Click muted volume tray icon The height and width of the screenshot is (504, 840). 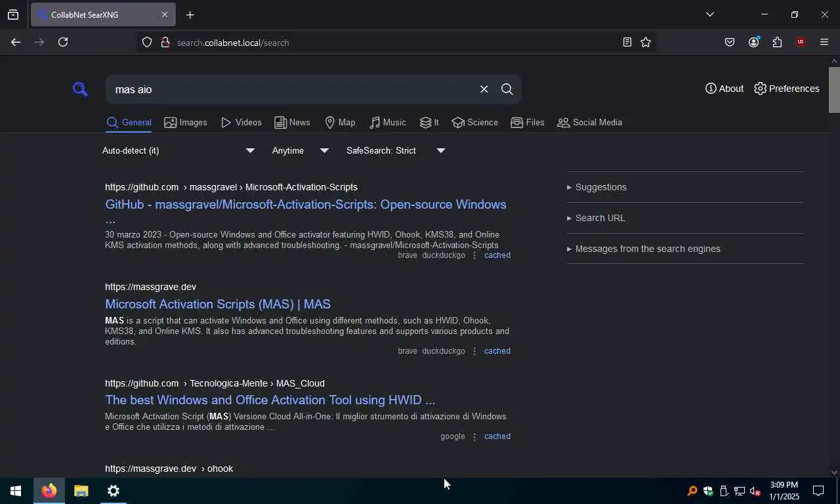755,491
